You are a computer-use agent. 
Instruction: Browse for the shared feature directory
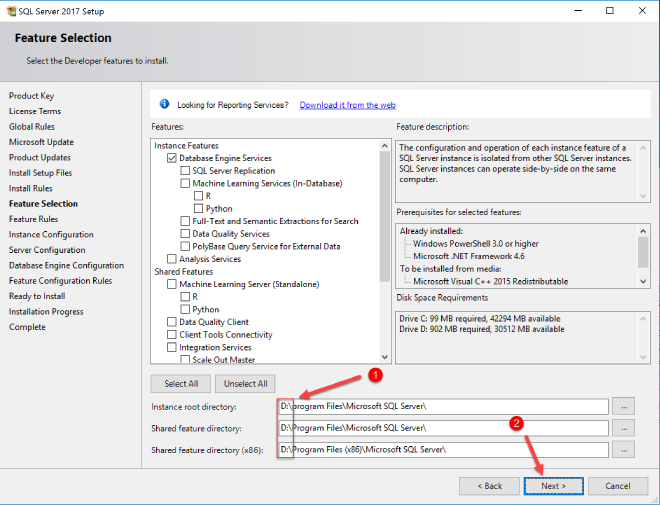point(625,428)
